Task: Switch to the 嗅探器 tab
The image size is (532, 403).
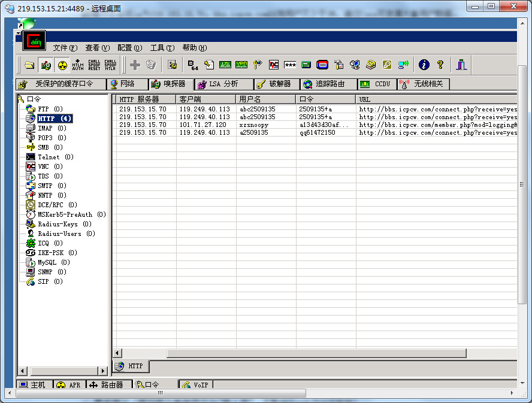Action: tap(171, 84)
